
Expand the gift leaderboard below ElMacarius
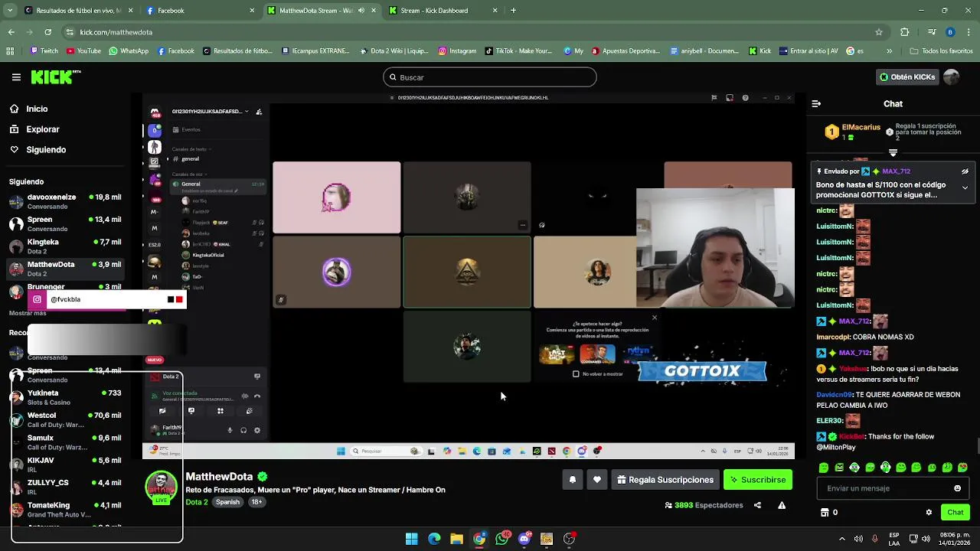click(x=893, y=153)
